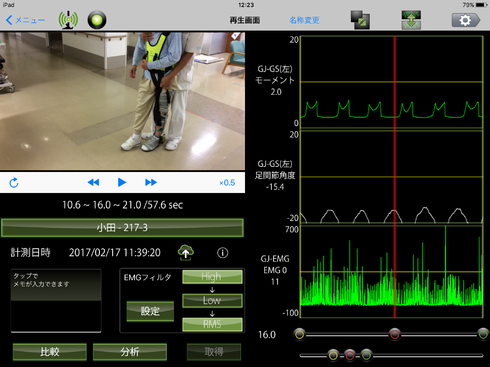Screen dimensions: 490x367
Task: Tap the 16.0 current time value
Action: tap(267, 334)
